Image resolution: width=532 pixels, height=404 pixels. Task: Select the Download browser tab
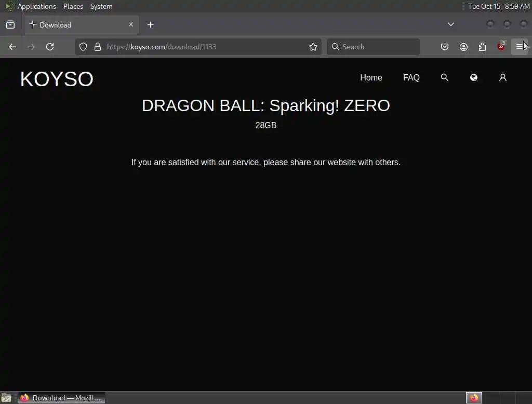(x=82, y=25)
